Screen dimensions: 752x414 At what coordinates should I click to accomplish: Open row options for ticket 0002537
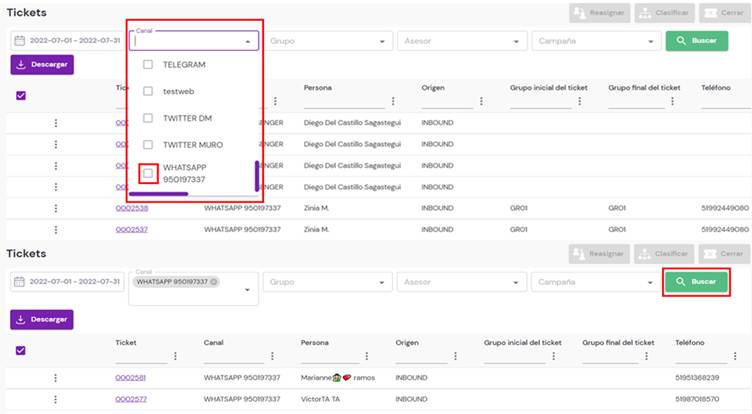click(56, 229)
